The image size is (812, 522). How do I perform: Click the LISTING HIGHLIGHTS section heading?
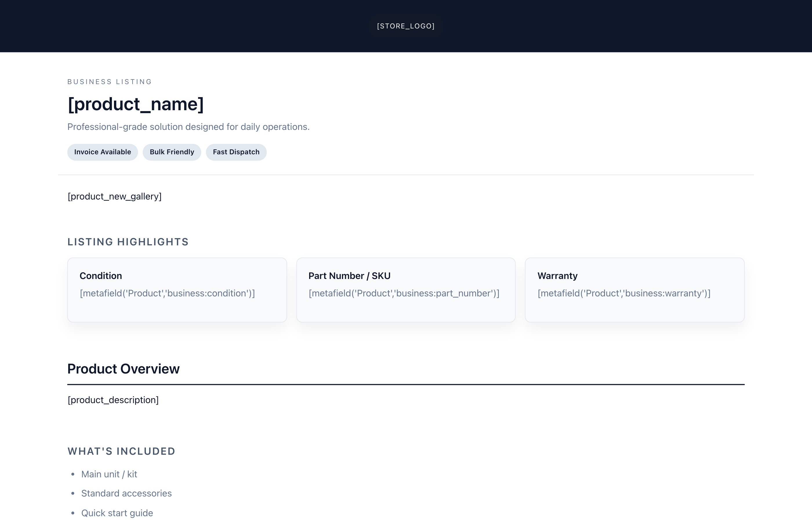[128, 242]
